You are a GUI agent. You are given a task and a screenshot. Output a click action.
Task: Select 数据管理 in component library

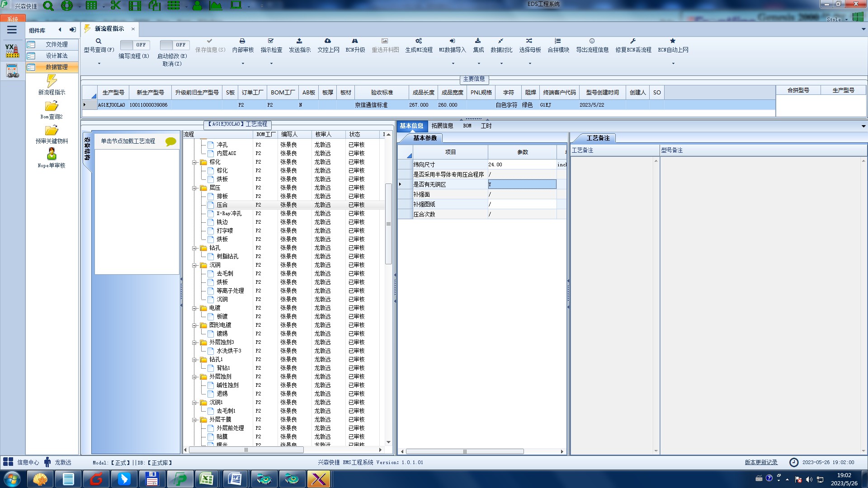click(x=57, y=67)
